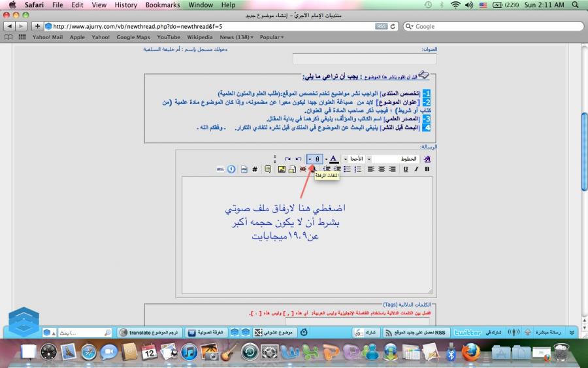This screenshot has height=368, width=588.
Task: Open the History menu in Safari
Action: point(125,5)
